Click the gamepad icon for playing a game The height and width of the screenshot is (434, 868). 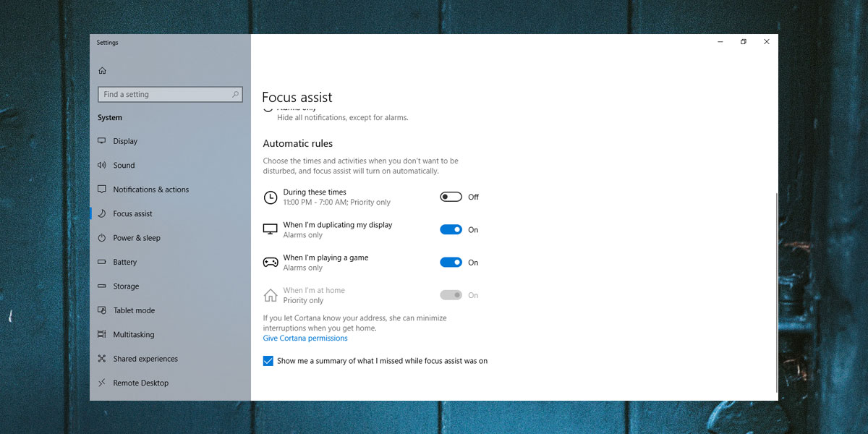(x=270, y=263)
